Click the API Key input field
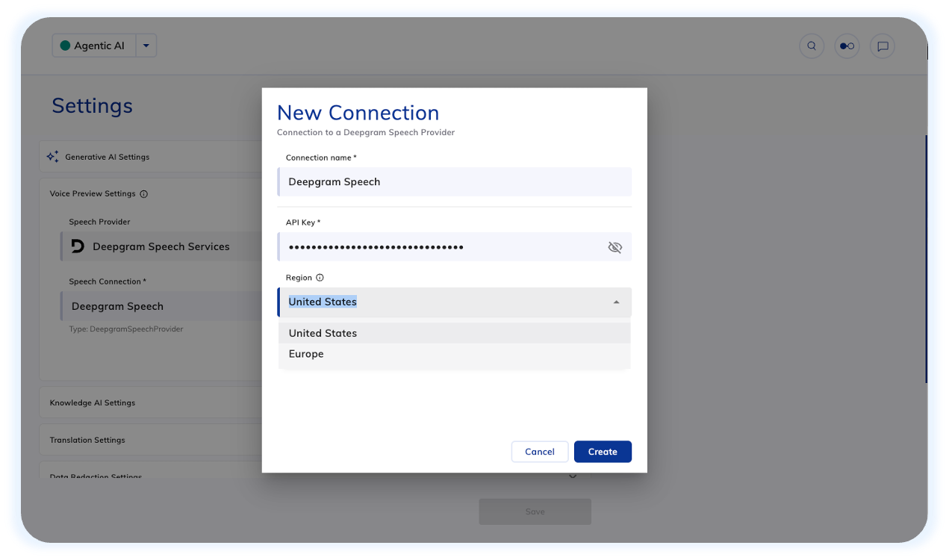The width and height of the screenshot is (949, 560). click(455, 246)
